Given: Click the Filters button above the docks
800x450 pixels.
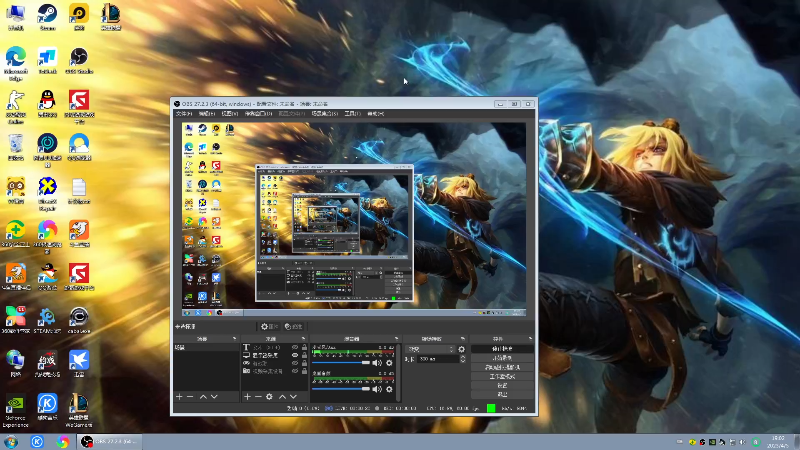Looking at the screenshot, I should (x=294, y=327).
